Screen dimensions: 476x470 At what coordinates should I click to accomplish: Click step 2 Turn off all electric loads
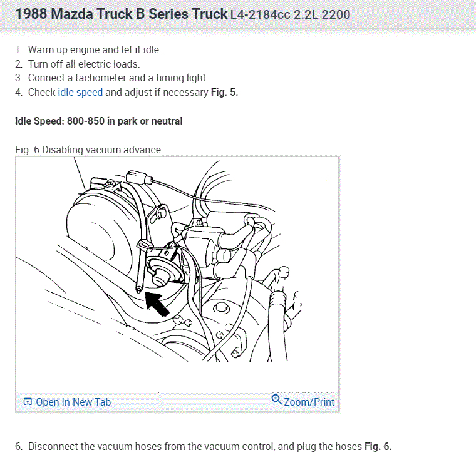pos(84,64)
